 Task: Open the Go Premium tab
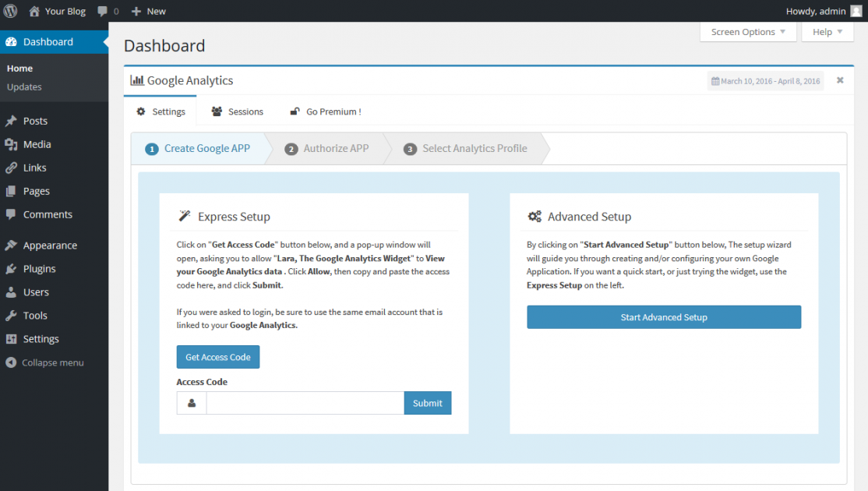[326, 111]
